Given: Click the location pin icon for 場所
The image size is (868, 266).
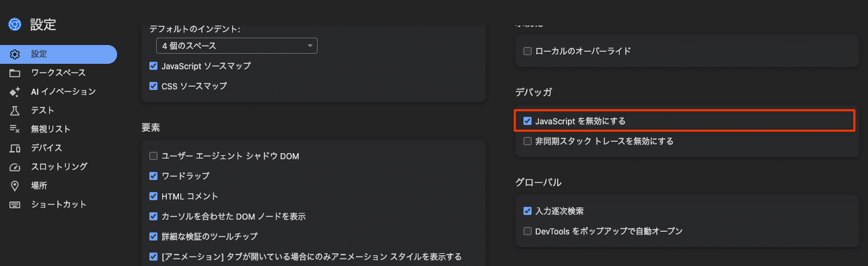Looking at the screenshot, I should [15, 185].
